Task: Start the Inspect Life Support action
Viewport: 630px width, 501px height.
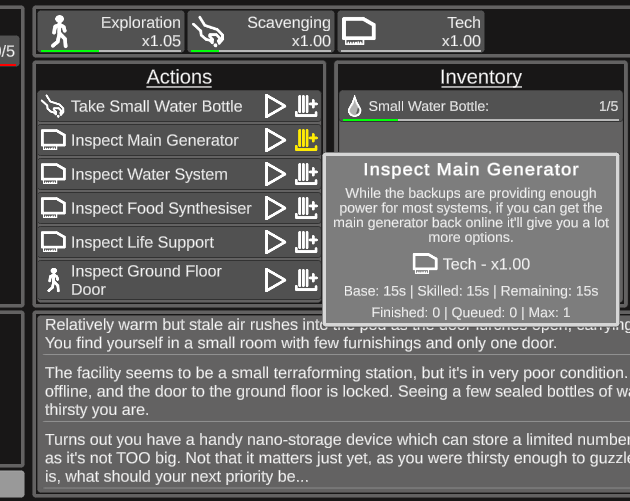Action: click(275, 243)
